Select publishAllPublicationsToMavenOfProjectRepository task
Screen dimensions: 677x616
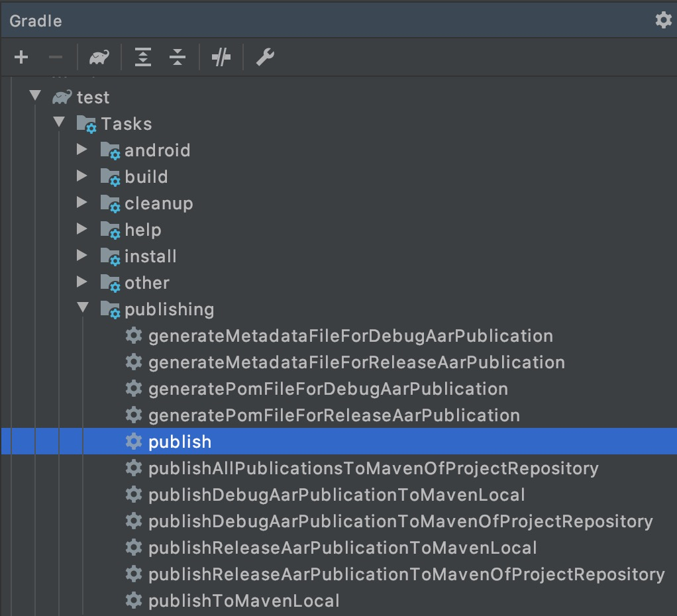[374, 468]
